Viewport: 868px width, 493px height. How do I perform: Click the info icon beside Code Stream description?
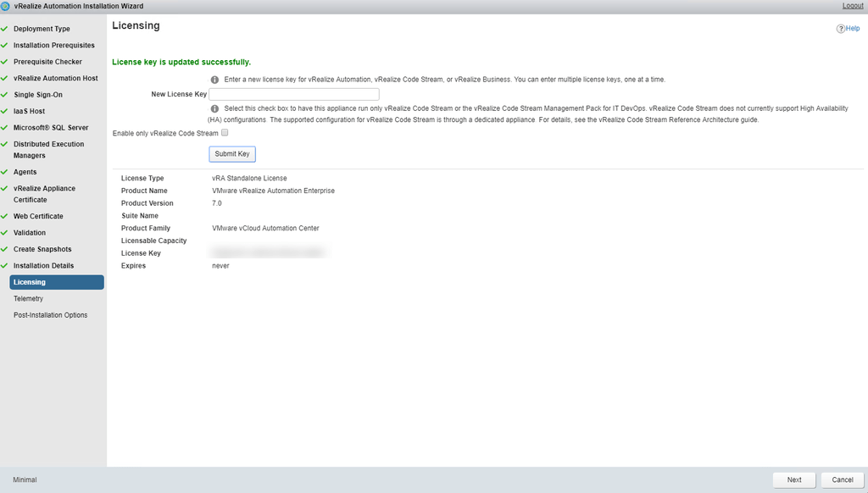[x=214, y=108]
